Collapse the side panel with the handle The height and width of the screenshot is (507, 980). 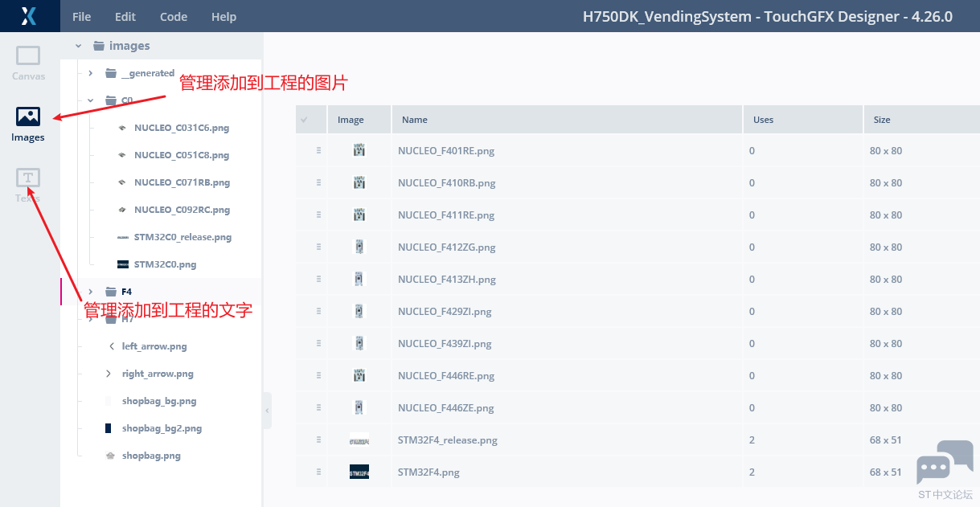point(267,411)
